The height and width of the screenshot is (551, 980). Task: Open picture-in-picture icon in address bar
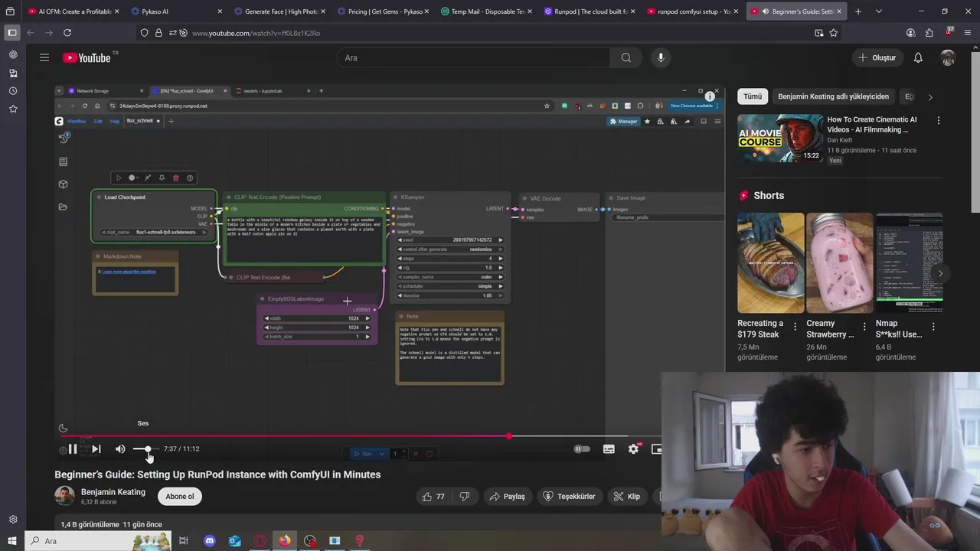point(818,33)
